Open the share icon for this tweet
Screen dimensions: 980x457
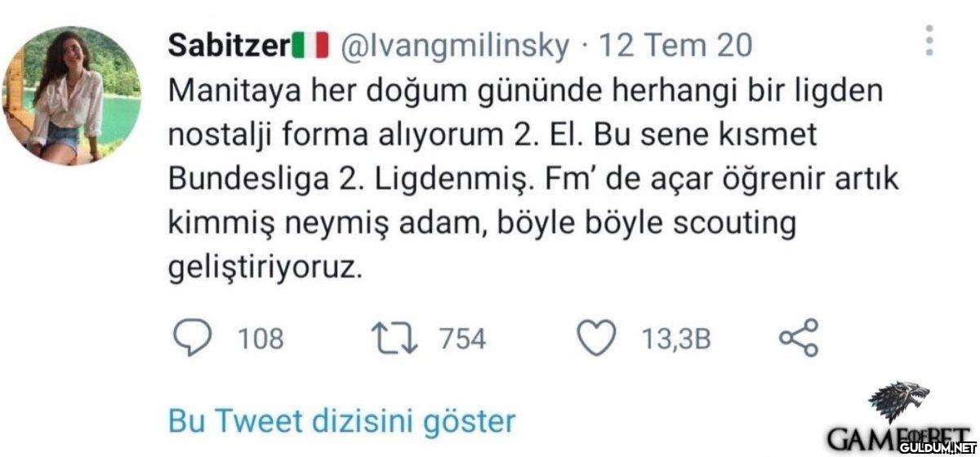pos(799,337)
